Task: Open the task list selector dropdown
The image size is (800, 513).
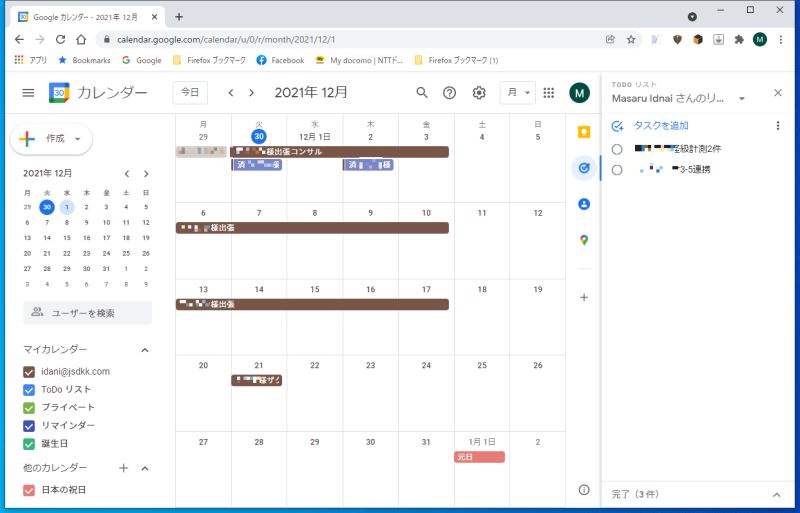Action: pyautogui.click(x=742, y=99)
